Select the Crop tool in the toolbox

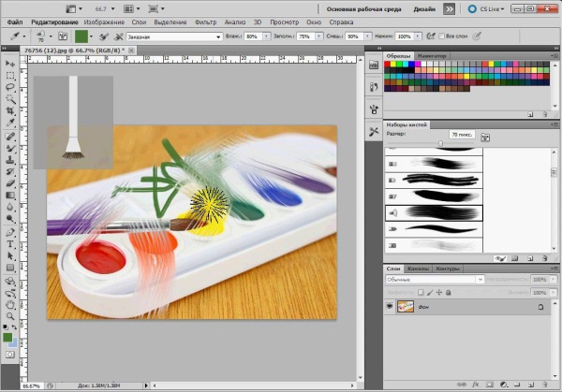pos(9,109)
